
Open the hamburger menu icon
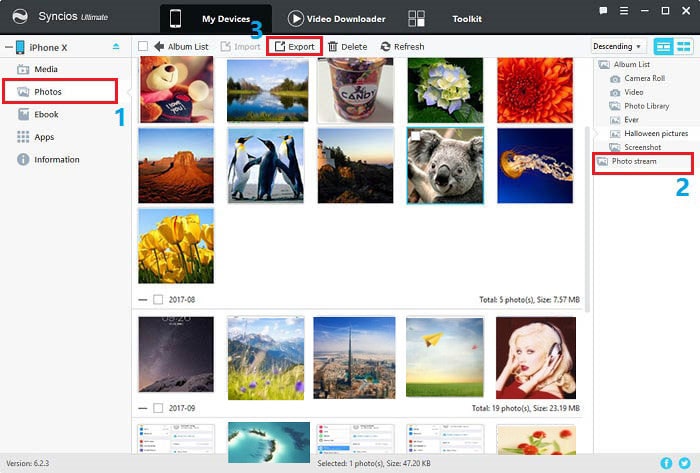[x=624, y=11]
